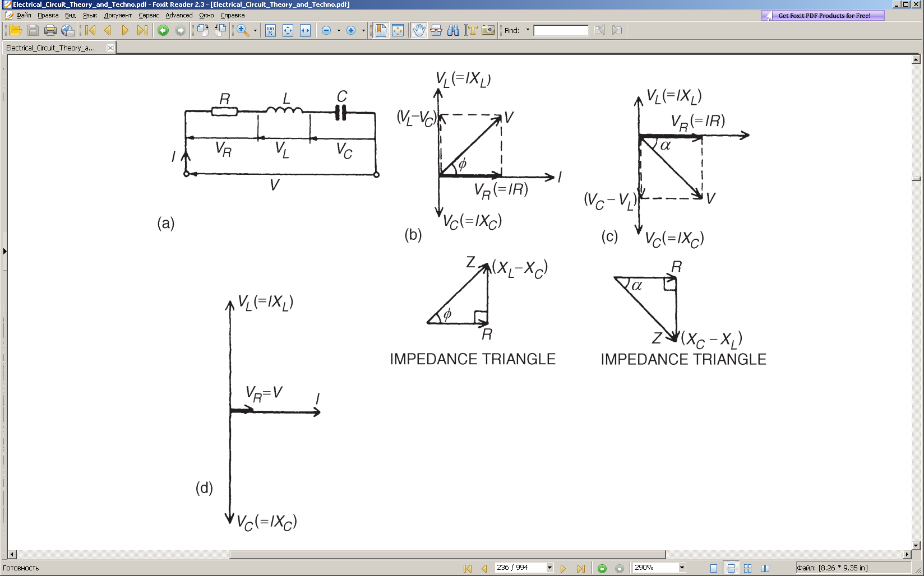Viewport: 924px width, 576px height.
Task: Click Fit Page icon
Action: tap(288, 30)
